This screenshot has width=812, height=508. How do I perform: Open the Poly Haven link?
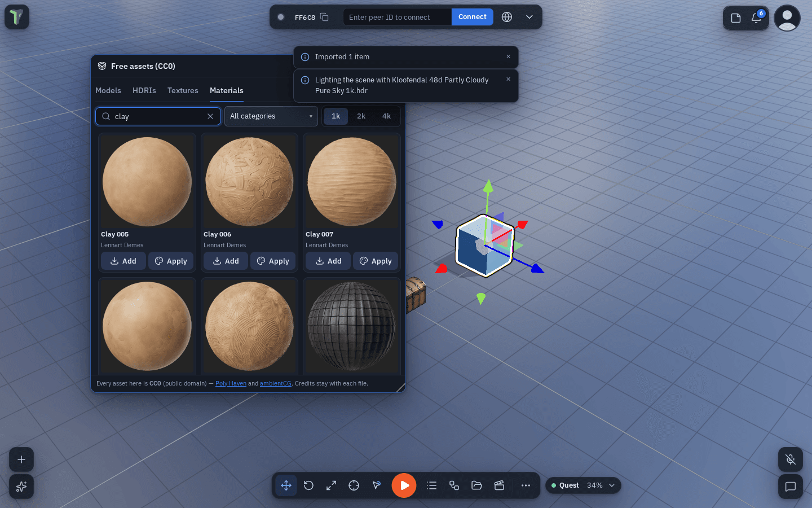231,383
